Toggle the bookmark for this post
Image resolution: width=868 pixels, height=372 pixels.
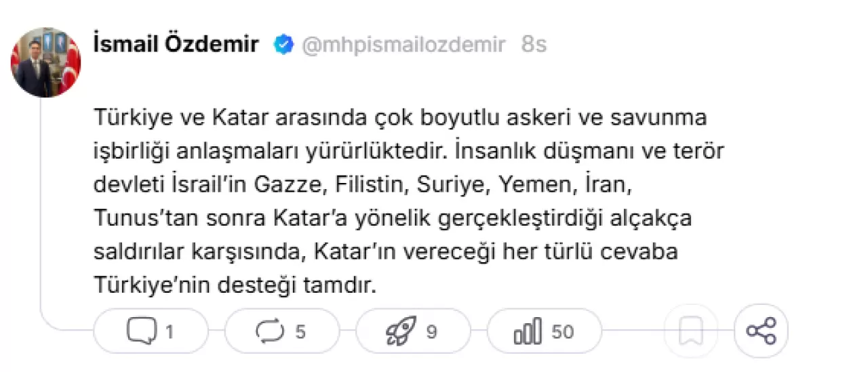(692, 331)
